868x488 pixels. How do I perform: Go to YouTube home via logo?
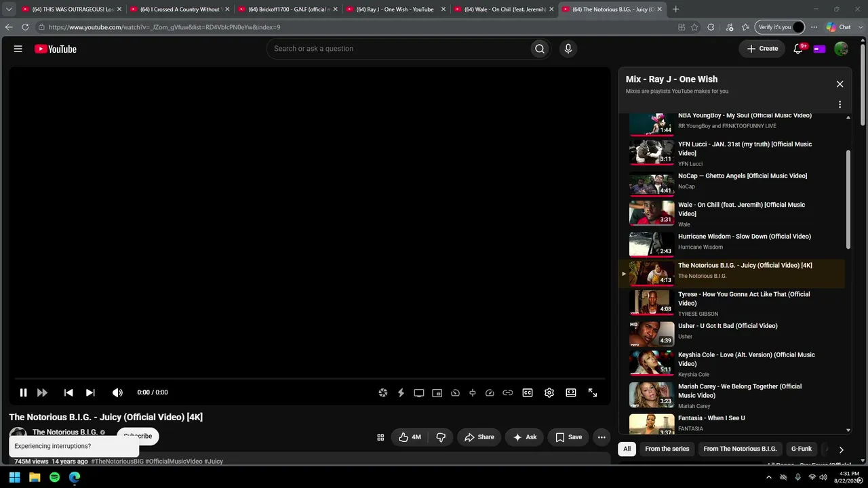[56, 49]
